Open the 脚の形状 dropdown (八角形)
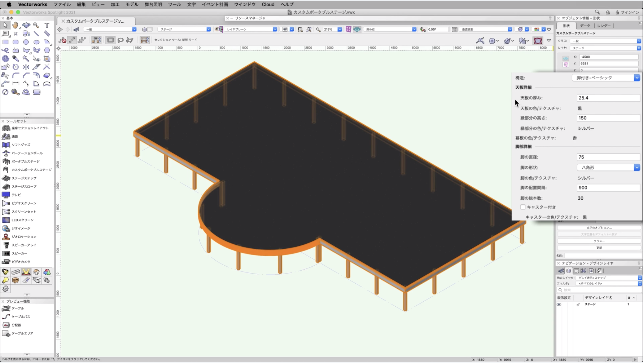The image size is (643, 364). tap(608, 167)
